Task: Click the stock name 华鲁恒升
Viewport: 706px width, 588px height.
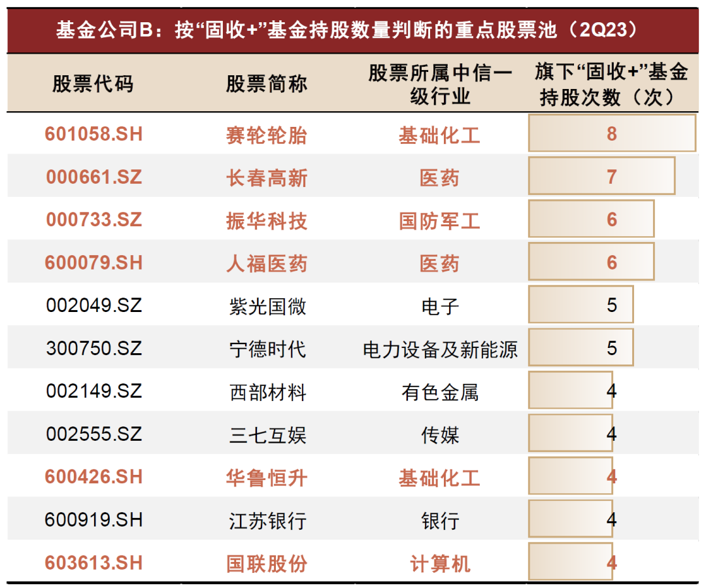Action: (267, 477)
